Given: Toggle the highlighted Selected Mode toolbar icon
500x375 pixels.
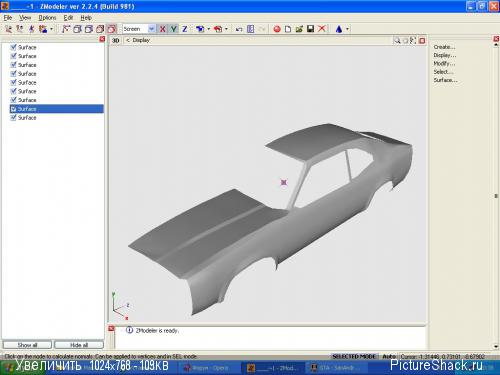Looking at the screenshot, I should click(112, 29).
